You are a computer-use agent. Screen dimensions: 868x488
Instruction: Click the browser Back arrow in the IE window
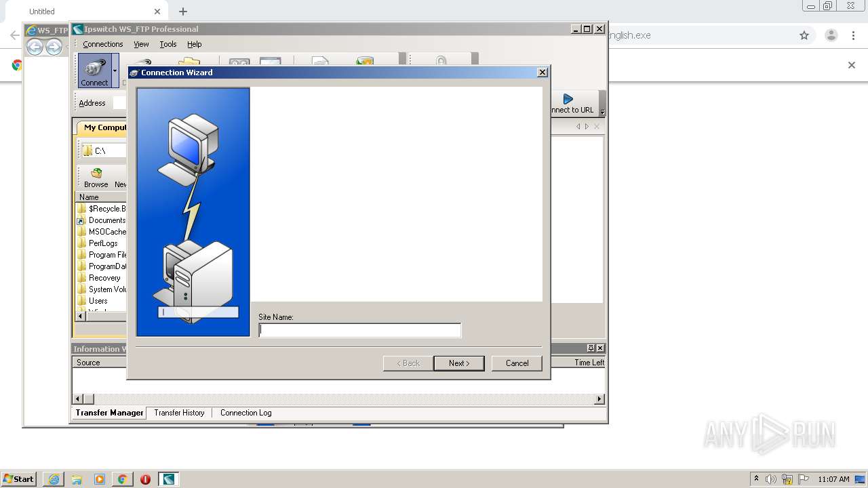[x=35, y=46]
